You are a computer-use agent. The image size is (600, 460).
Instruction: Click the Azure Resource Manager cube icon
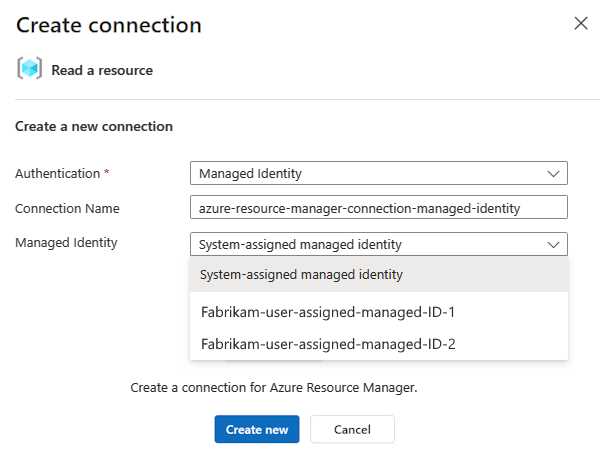tap(29, 69)
